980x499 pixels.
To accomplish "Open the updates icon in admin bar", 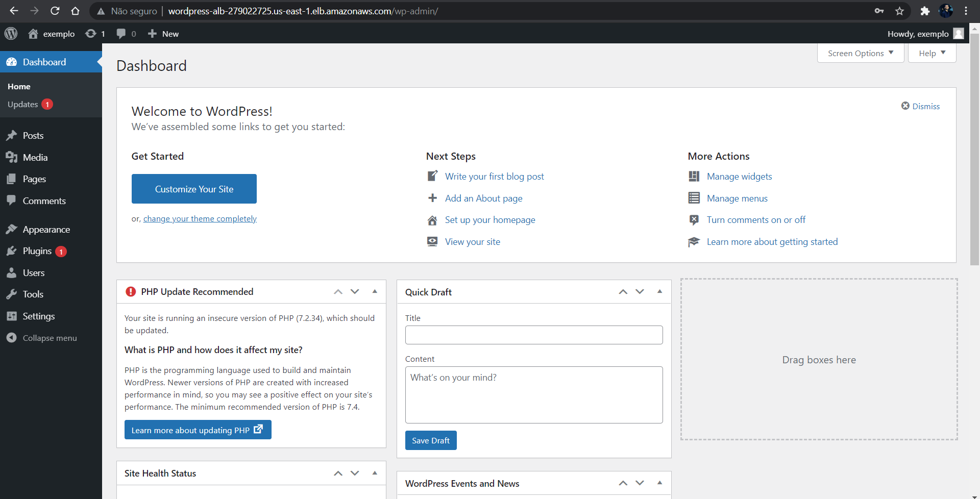I will (x=91, y=34).
